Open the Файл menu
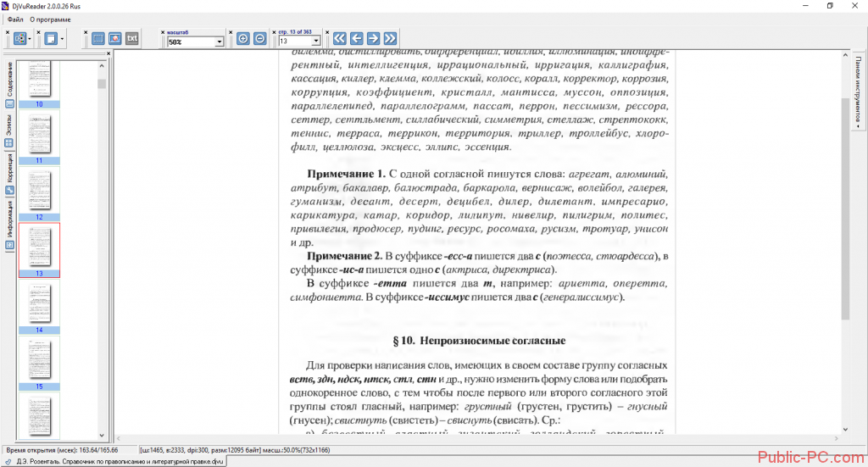This screenshot has height=467, width=868. pyautogui.click(x=15, y=19)
